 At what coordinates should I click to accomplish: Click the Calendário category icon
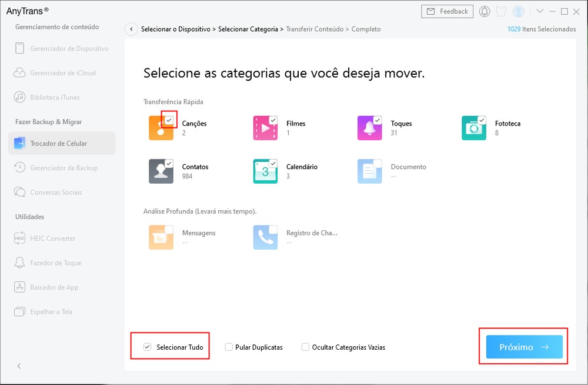(265, 171)
